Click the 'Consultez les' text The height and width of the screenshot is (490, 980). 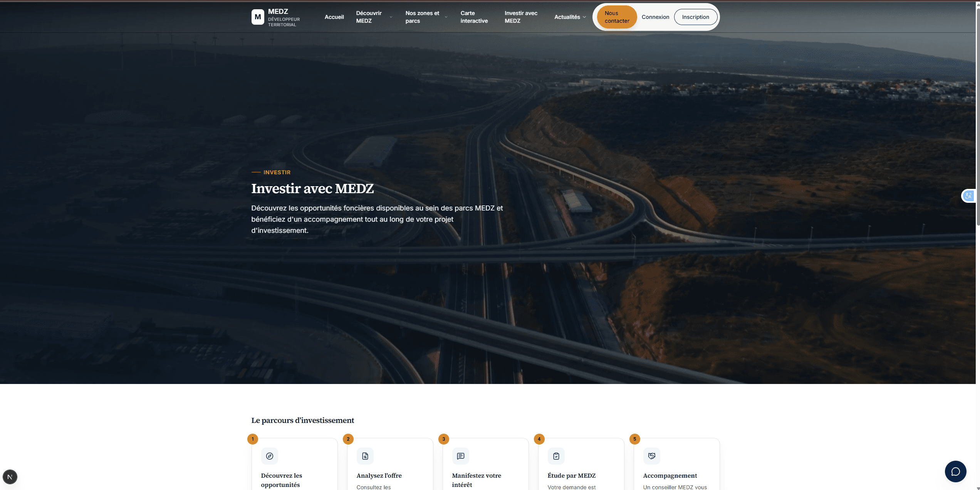pyautogui.click(x=374, y=487)
